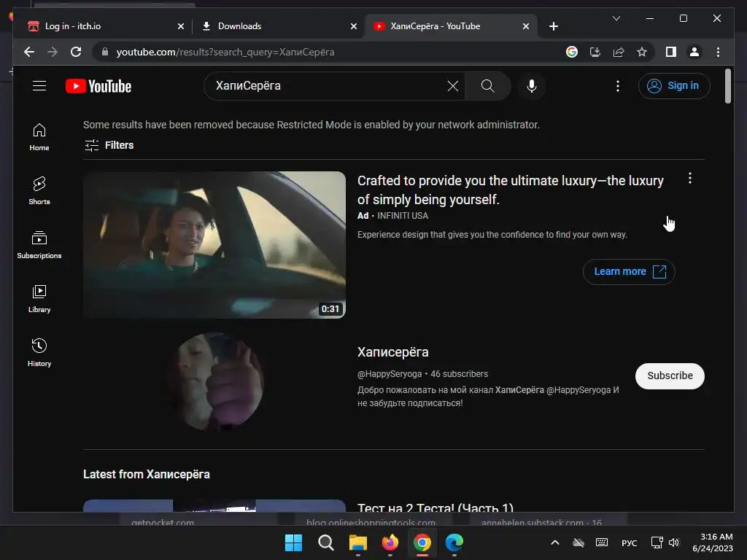The width and height of the screenshot is (747, 560).
Task: View site information lock icon
Action: (x=105, y=52)
